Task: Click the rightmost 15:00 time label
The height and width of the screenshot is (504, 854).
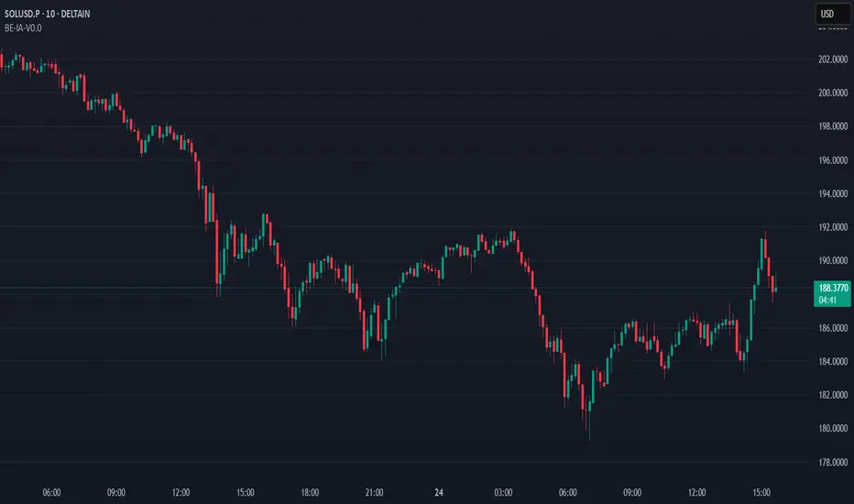Action: [x=761, y=492]
